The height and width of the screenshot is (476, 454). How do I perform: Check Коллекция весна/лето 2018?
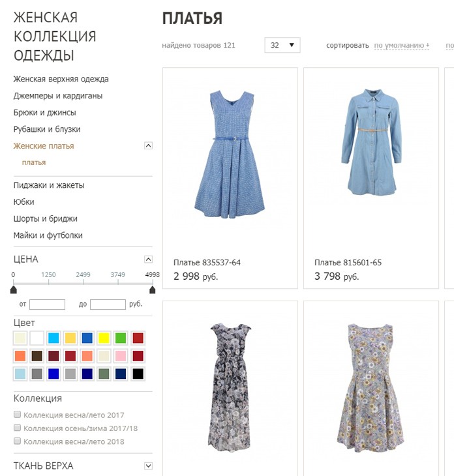(18, 441)
